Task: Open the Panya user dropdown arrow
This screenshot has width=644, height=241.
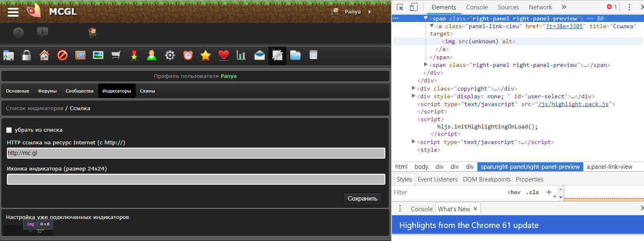Action: pyautogui.click(x=369, y=12)
